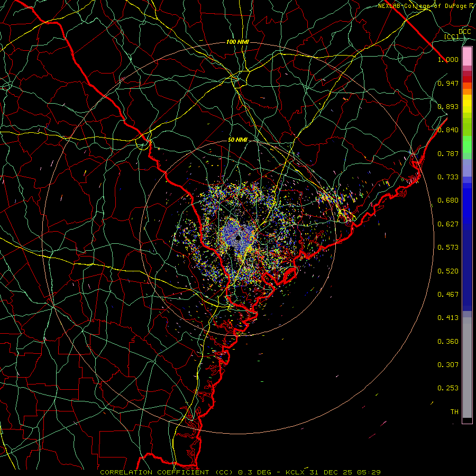Click the TH threshold label on the legend
The image size is (476, 476).
[x=454, y=412]
